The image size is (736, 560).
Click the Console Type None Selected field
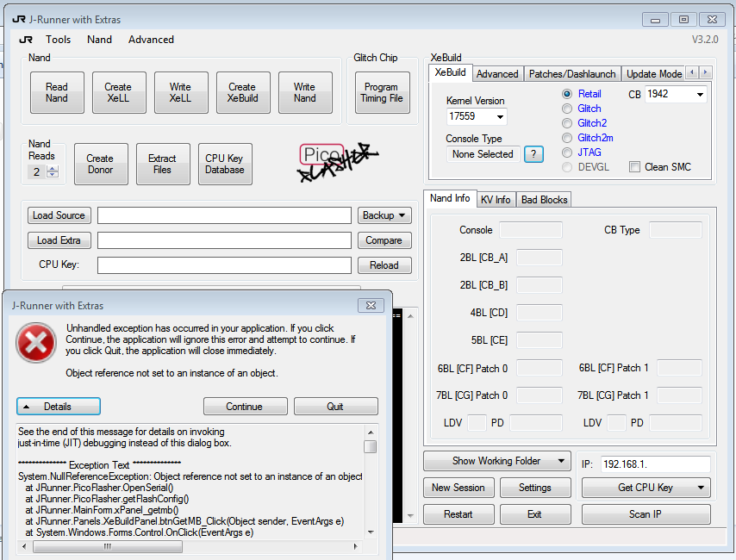[x=483, y=154]
